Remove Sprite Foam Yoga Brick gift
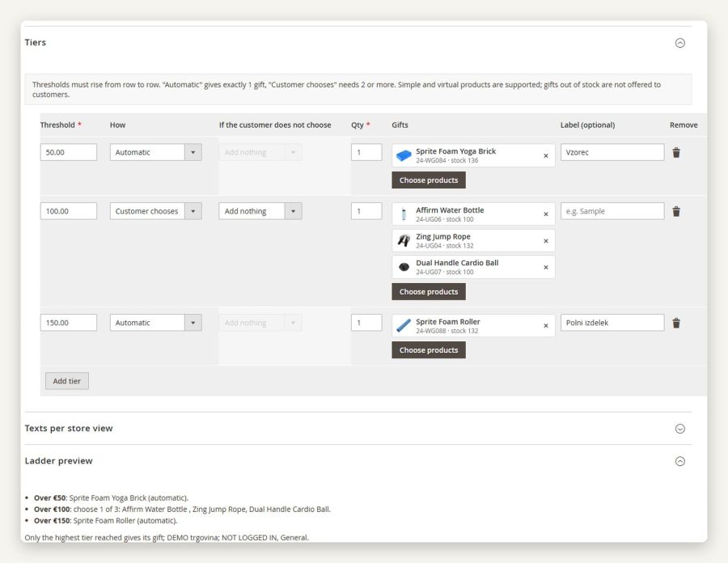The image size is (728, 563). [545, 156]
